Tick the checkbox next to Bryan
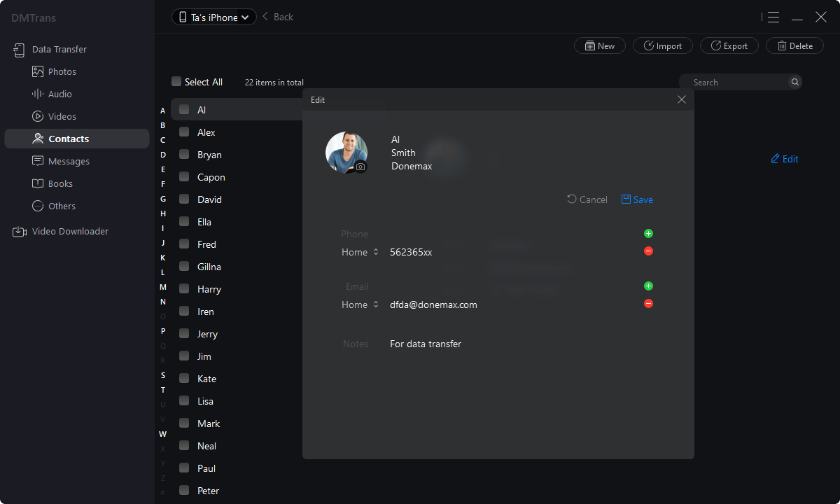 [x=184, y=155]
